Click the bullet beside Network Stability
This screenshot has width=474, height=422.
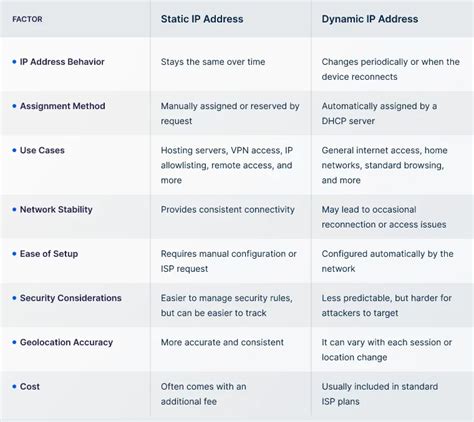pos(14,209)
